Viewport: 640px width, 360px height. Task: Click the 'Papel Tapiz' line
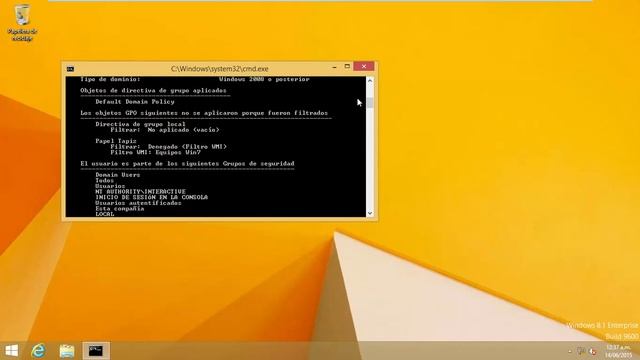116,141
